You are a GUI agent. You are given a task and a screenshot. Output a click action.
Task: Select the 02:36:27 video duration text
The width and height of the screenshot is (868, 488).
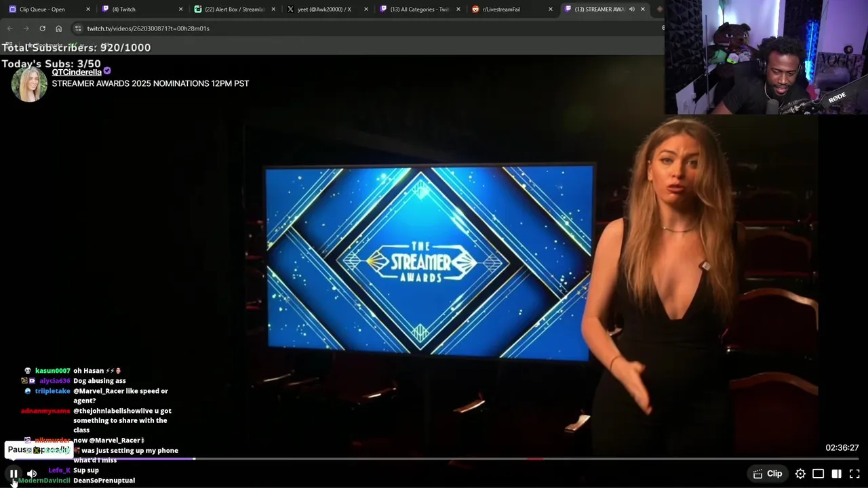(x=842, y=448)
